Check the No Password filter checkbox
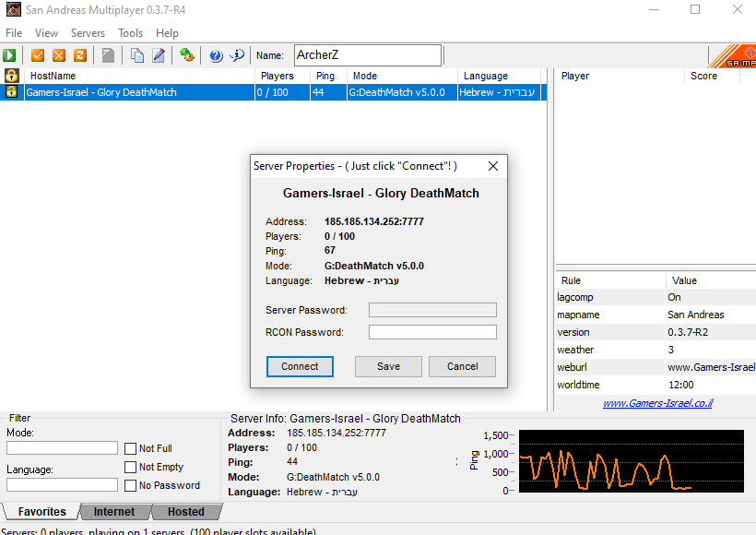Image resolution: width=756 pixels, height=535 pixels. point(130,485)
